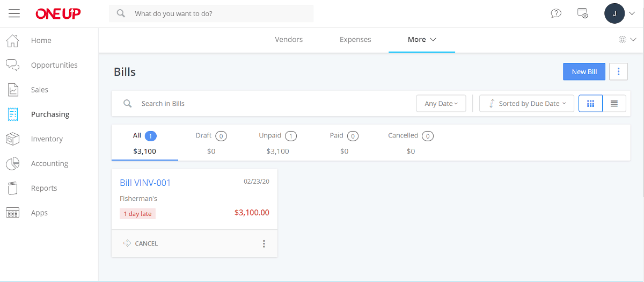644x282 pixels.
Task: Expand the user account dropdown arrow
Action: 632,14
